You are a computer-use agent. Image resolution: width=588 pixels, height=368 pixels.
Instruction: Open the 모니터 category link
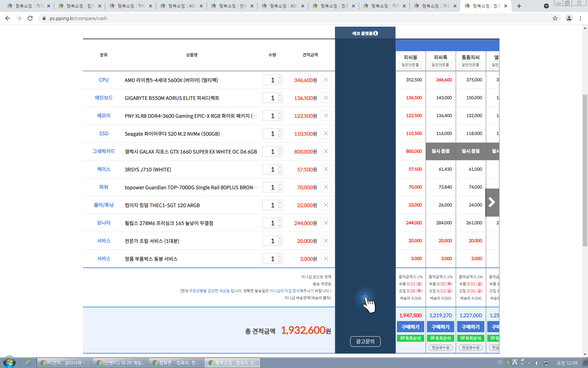point(104,223)
